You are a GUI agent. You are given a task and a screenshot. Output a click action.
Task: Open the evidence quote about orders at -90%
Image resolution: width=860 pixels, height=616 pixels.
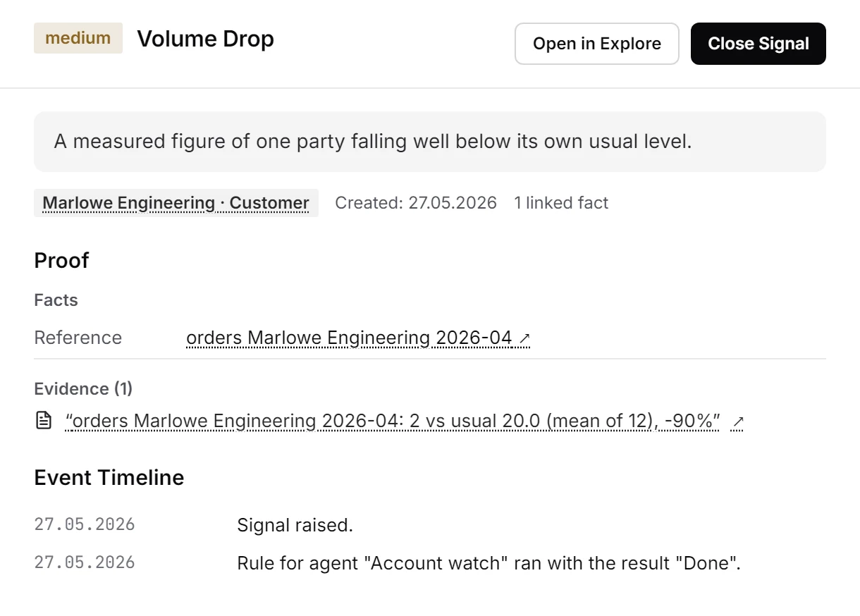click(393, 421)
